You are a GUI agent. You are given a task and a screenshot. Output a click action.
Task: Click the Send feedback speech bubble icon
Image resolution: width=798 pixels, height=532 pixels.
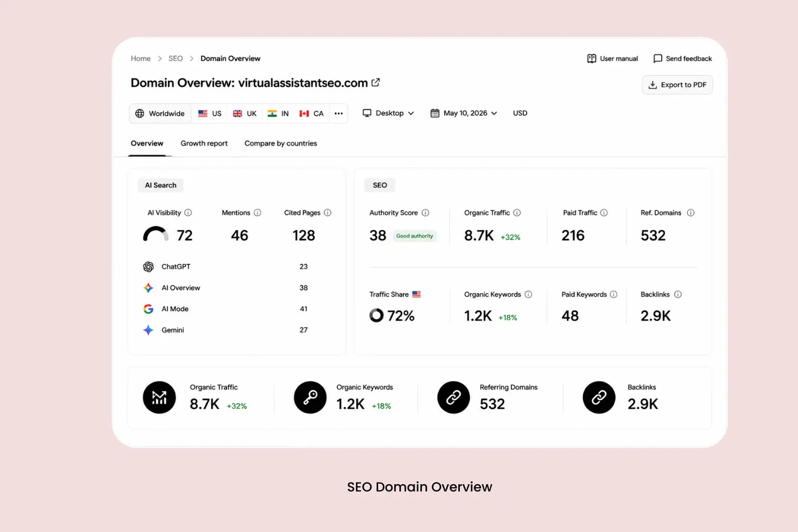pos(658,59)
